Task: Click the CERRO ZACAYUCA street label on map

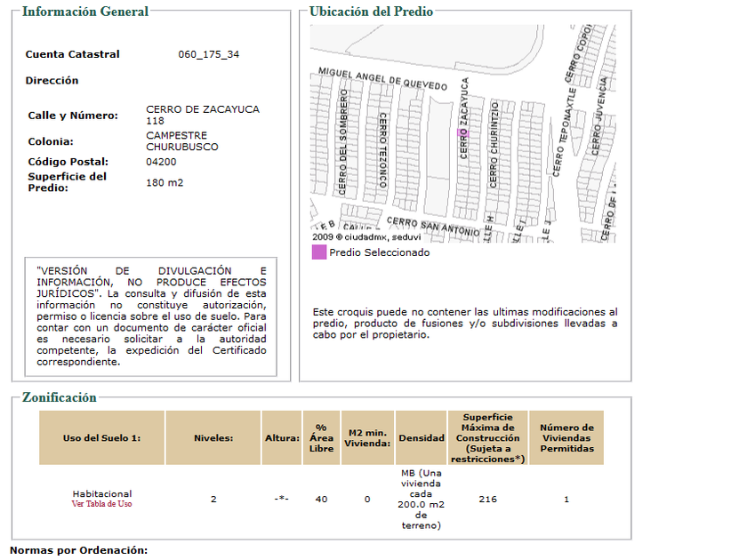Action: (464, 118)
